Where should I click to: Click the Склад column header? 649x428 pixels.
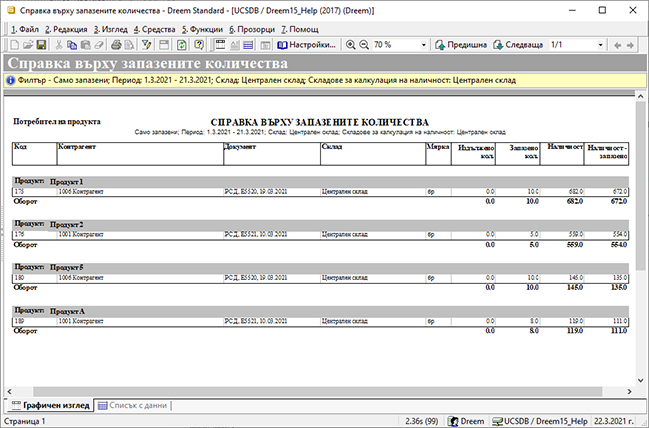[x=373, y=154]
